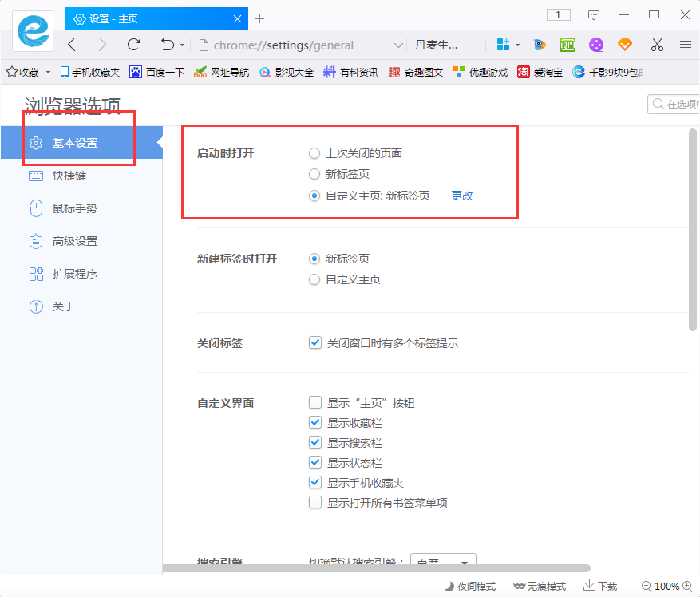Select the screenshot scissors tool in the toolbar

(x=657, y=45)
